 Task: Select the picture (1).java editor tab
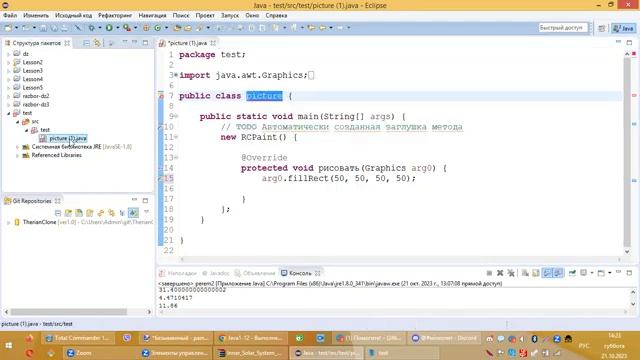coord(187,43)
